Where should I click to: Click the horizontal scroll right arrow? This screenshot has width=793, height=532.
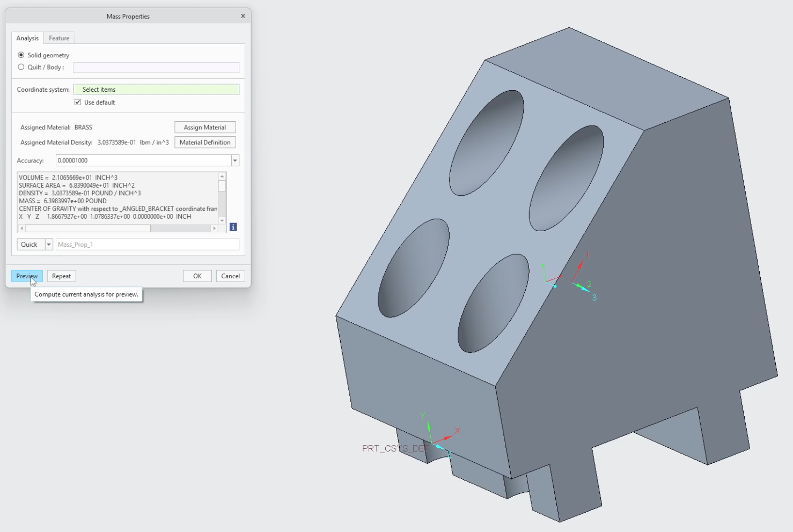point(215,228)
